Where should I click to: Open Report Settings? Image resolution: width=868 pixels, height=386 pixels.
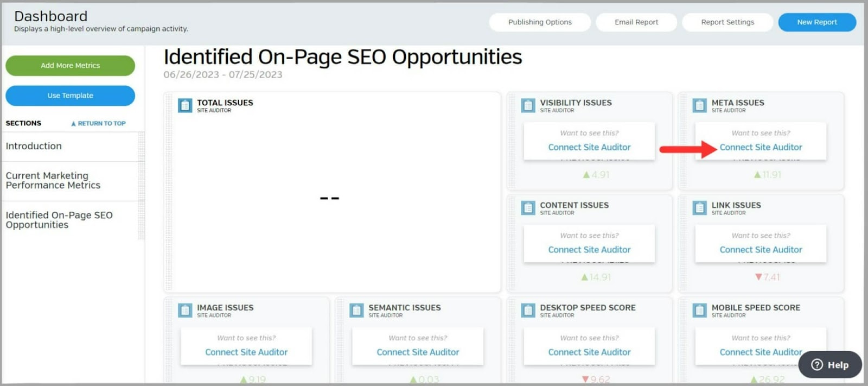[727, 22]
